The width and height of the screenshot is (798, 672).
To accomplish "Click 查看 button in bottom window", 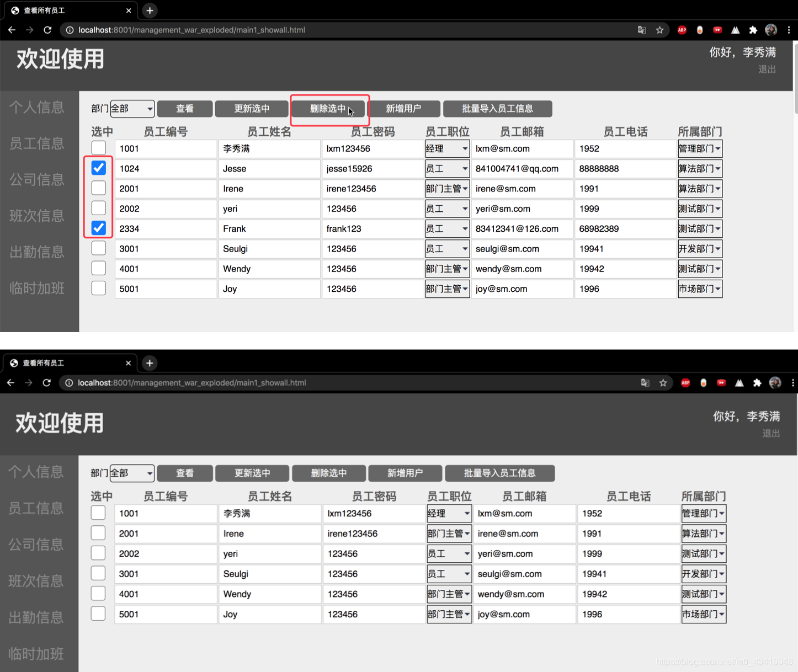I will coord(185,473).
